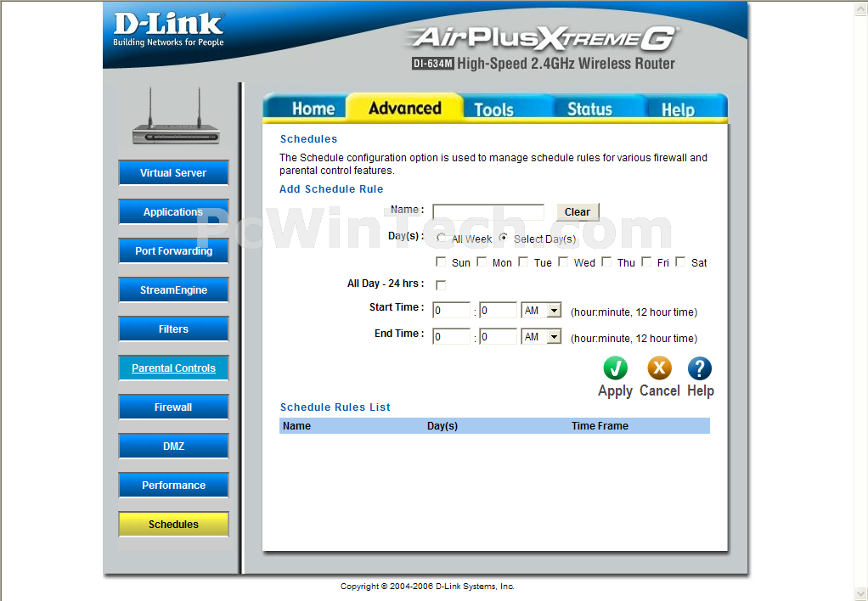Click the Clear button

click(x=578, y=212)
